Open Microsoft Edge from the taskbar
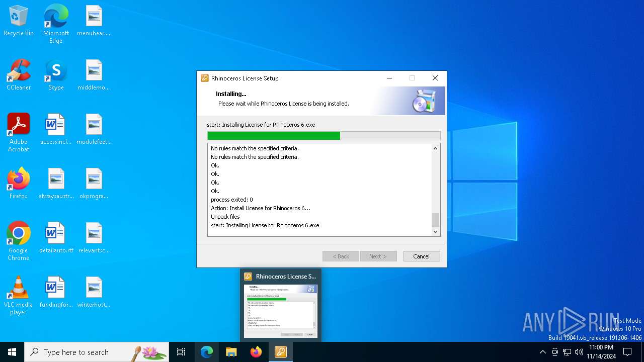 [207, 352]
